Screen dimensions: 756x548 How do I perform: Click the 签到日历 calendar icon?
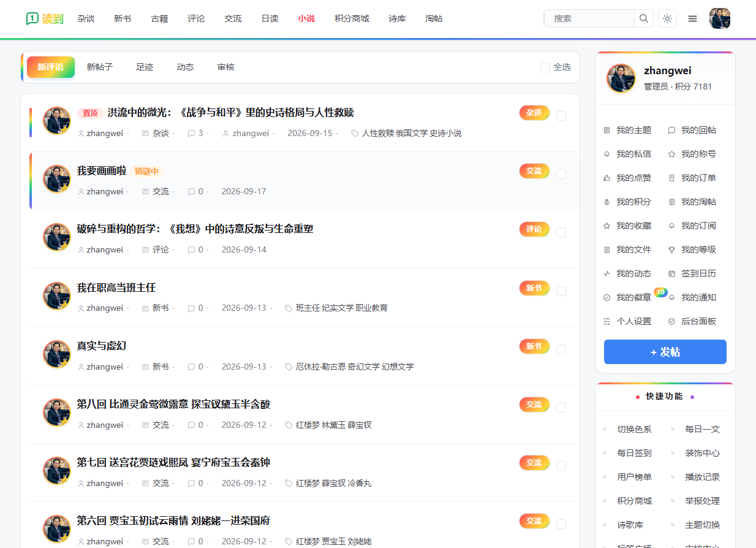pyautogui.click(x=671, y=274)
